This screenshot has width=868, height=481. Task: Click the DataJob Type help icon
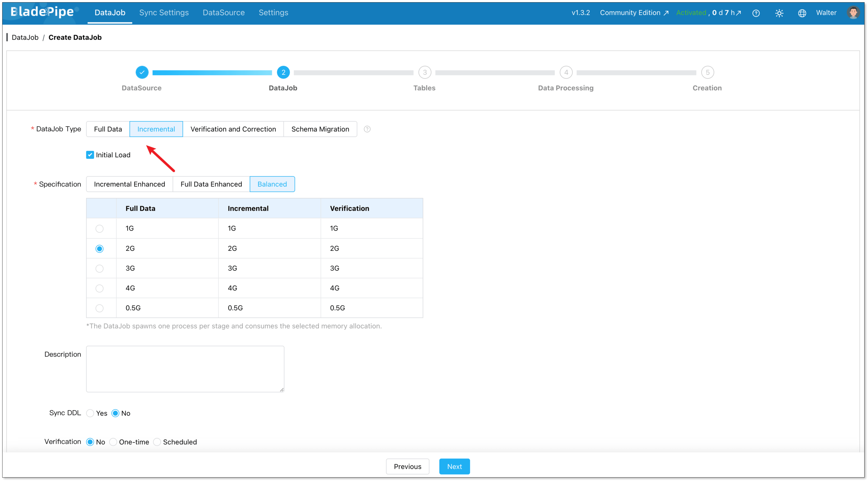coord(367,129)
